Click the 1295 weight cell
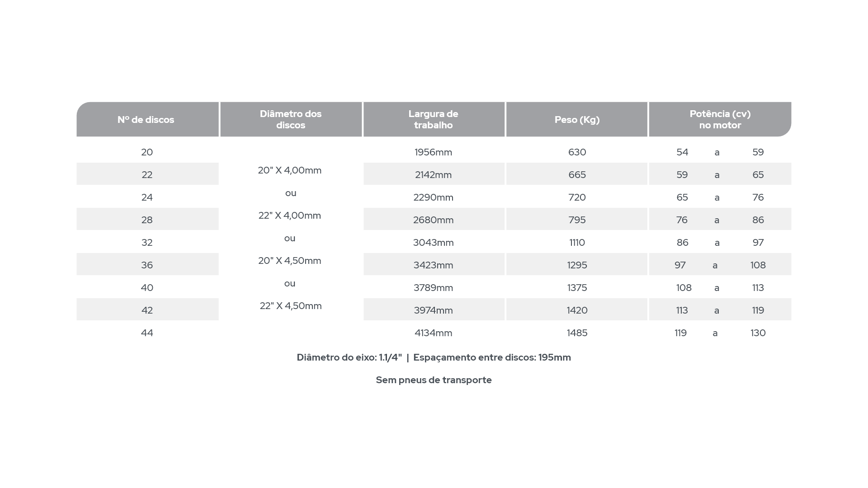 (x=577, y=264)
